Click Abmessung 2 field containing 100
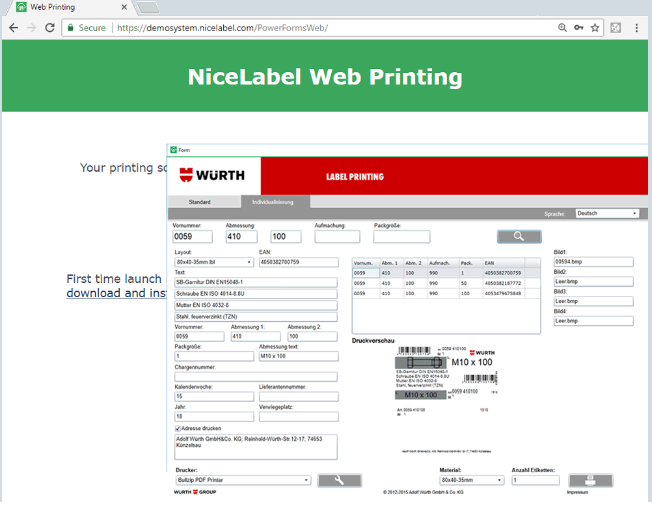The height and width of the screenshot is (508, 652). coord(312,336)
